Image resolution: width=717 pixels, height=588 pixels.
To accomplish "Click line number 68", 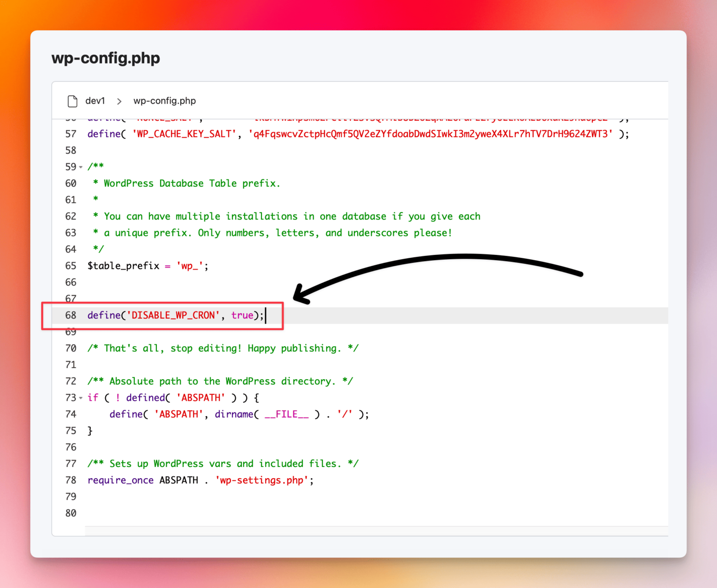I will pos(70,315).
